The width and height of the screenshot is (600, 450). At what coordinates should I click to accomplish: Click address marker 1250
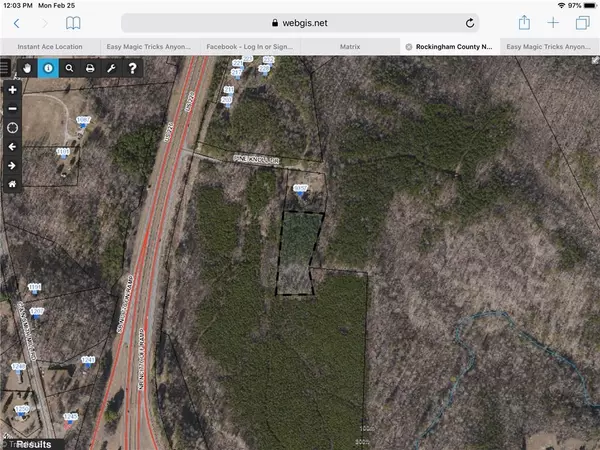coord(22,411)
